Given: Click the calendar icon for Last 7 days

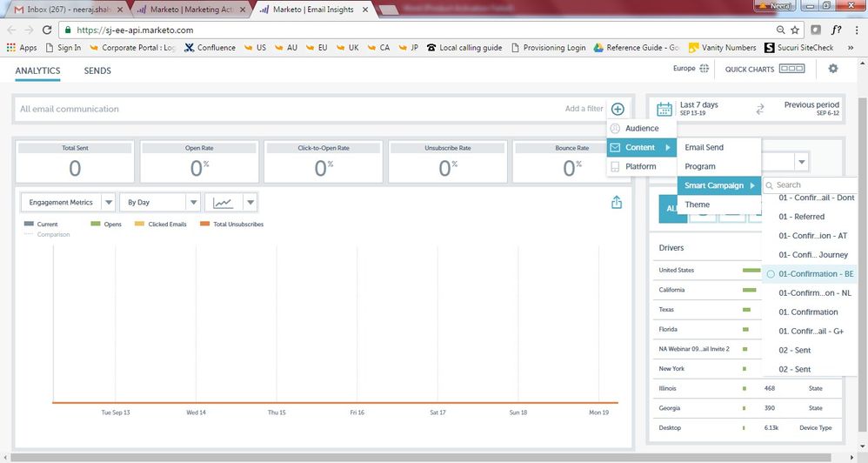Looking at the screenshot, I should [664, 109].
